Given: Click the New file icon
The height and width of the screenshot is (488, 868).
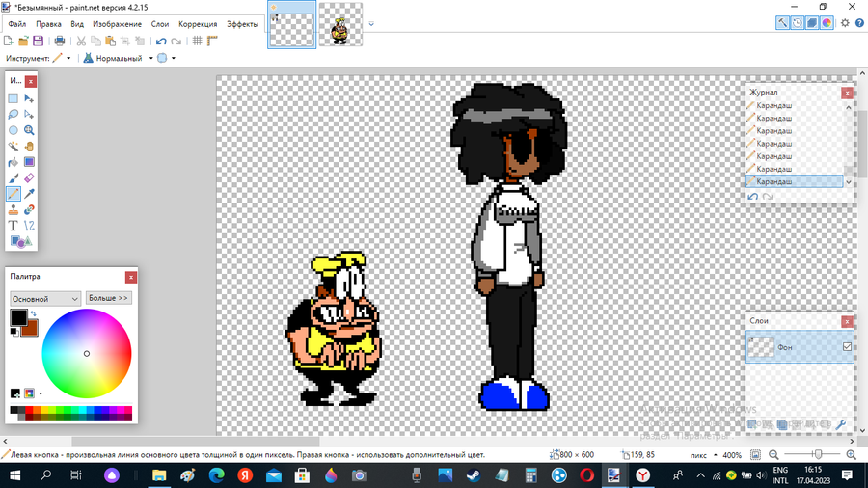Looking at the screenshot, I should 9,41.
